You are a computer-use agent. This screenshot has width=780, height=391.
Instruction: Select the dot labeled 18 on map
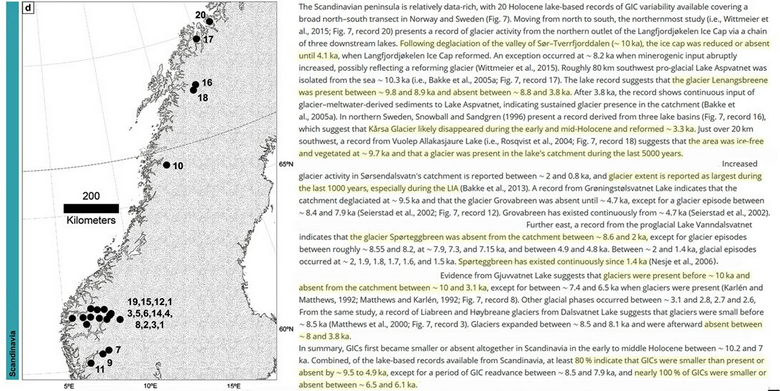tap(194, 90)
